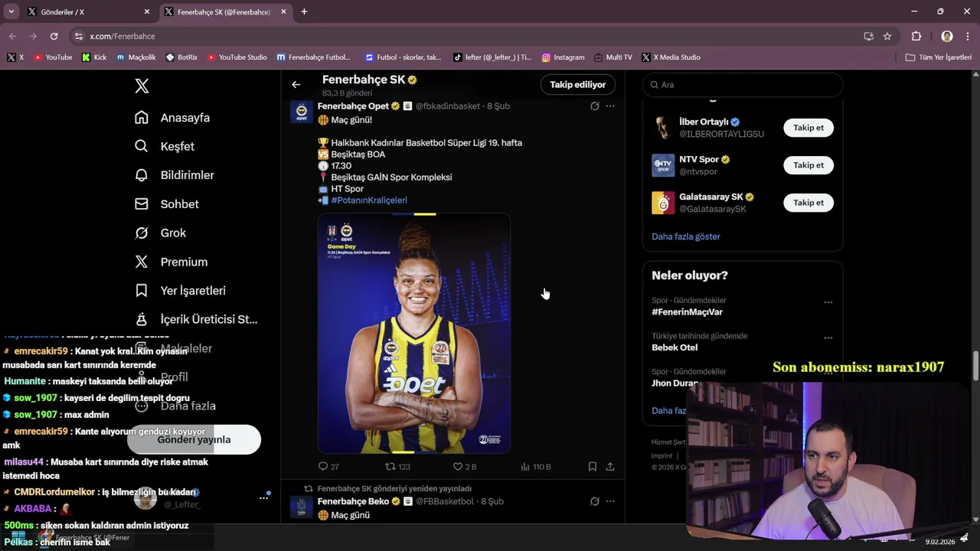
Task: Go back with the profile back arrow
Action: click(x=296, y=85)
